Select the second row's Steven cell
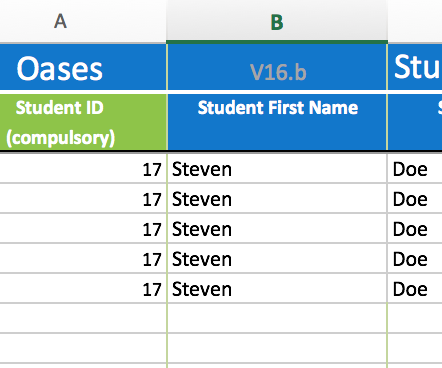442x368 pixels. pos(277,198)
